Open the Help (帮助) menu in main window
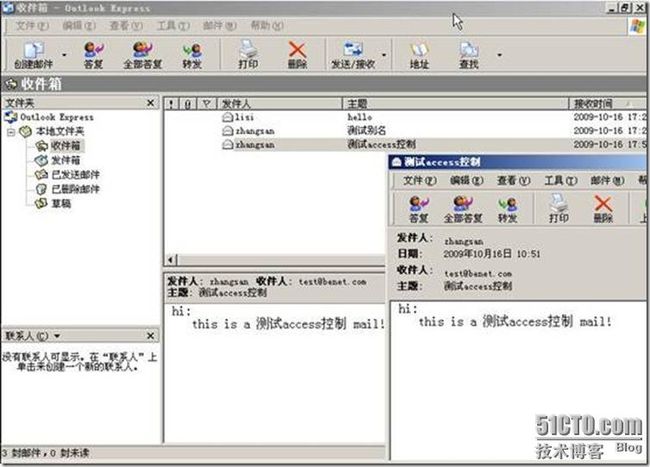Screen dimensions: 650x467 click(x=267, y=26)
